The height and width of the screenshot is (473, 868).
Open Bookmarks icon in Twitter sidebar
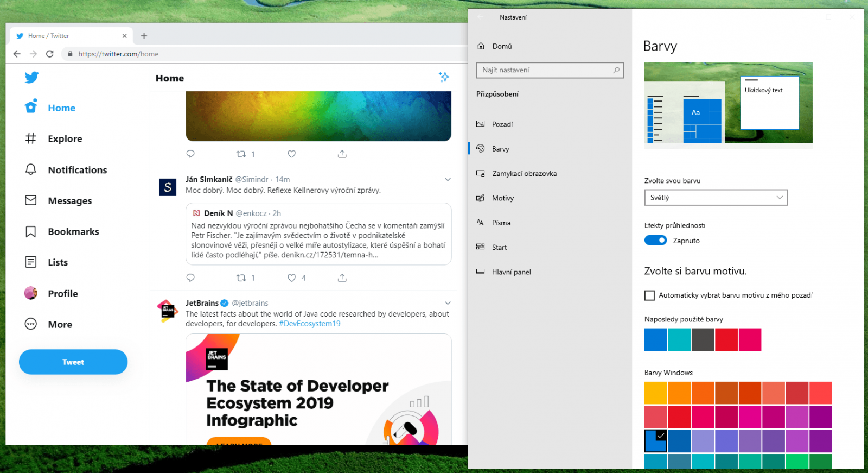[x=31, y=231]
